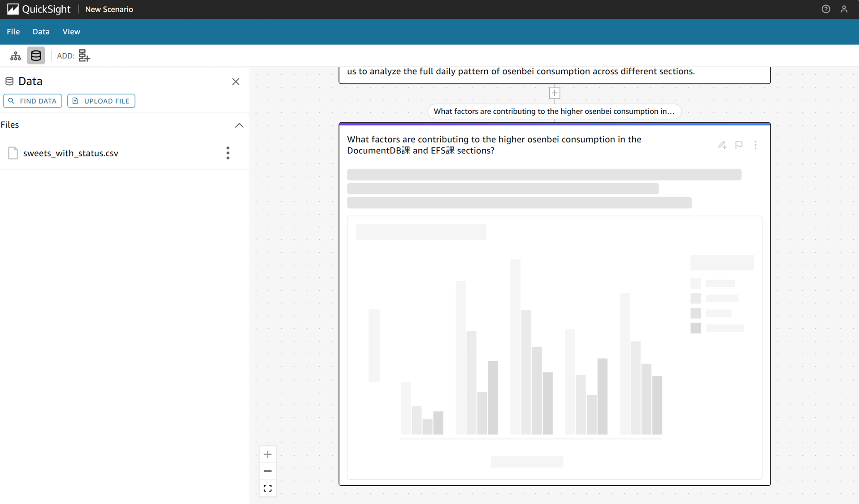This screenshot has height=504, width=859.
Task: Flag the analysis block
Action: point(739,145)
